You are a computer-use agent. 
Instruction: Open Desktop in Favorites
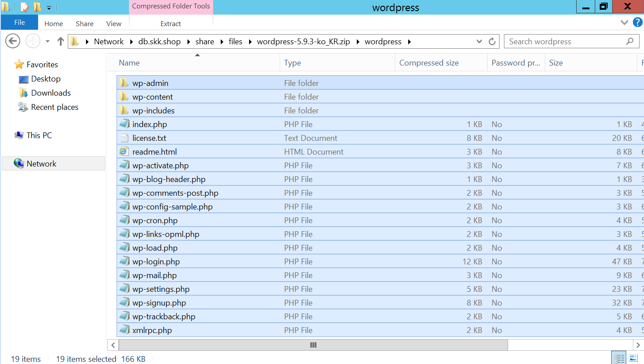tap(46, 79)
